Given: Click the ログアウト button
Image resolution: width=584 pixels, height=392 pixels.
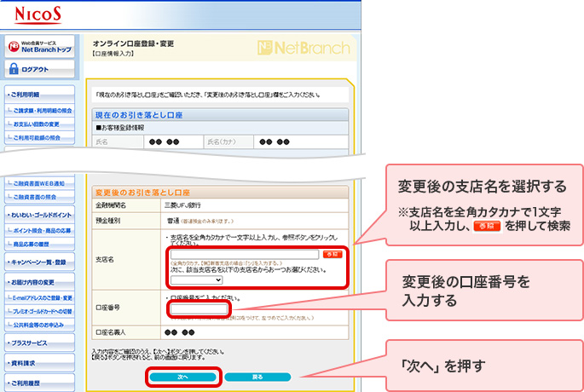Looking at the screenshot, I should (x=39, y=69).
